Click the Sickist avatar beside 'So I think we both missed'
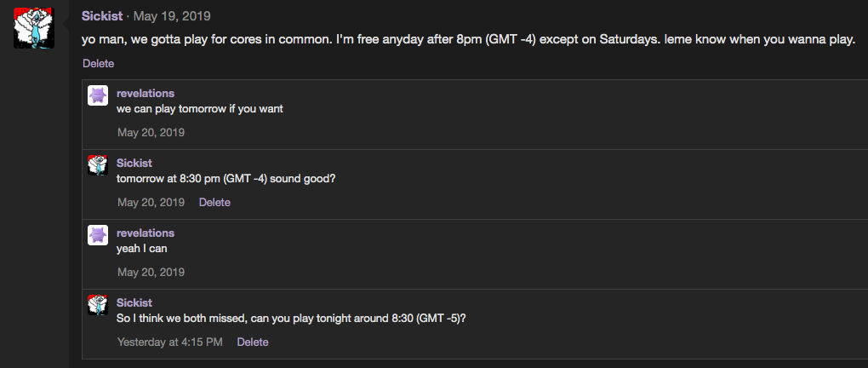 tap(98, 305)
